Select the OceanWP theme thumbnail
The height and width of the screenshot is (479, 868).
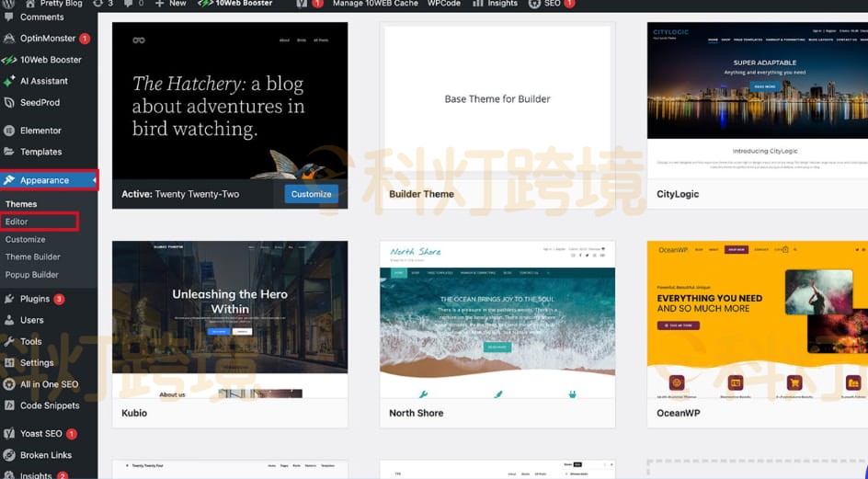point(758,320)
